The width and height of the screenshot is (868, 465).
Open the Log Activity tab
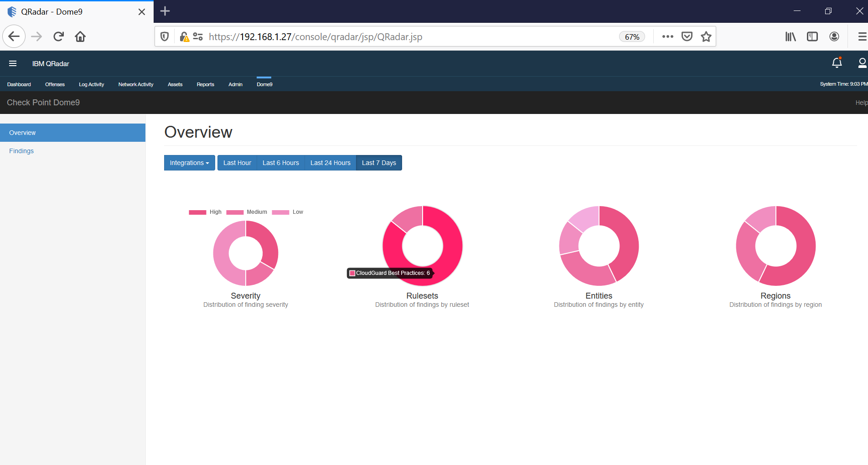point(91,84)
